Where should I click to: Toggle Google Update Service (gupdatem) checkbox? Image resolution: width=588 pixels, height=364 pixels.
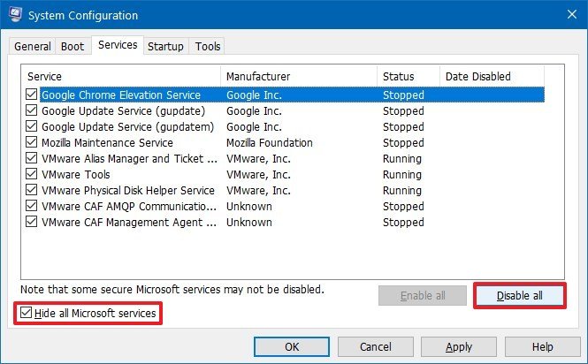click(x=32, y=127)
